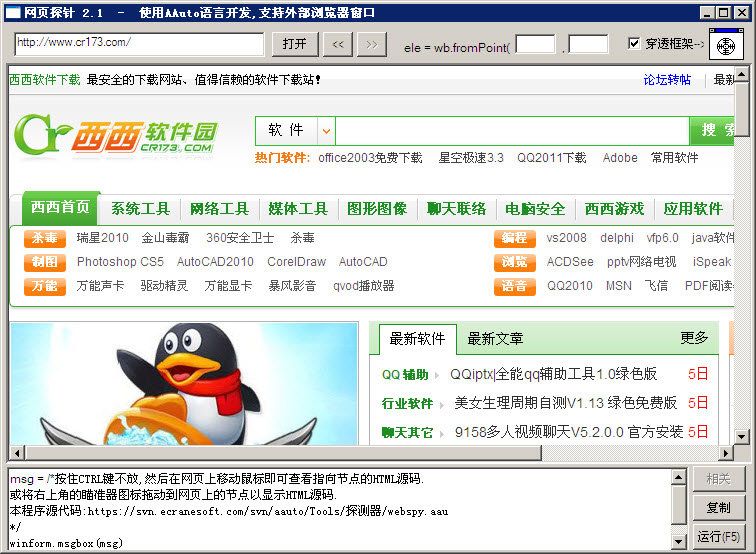756x554 pixels.
Task: Switch to the 最新文章 tab
Action: 495,339
